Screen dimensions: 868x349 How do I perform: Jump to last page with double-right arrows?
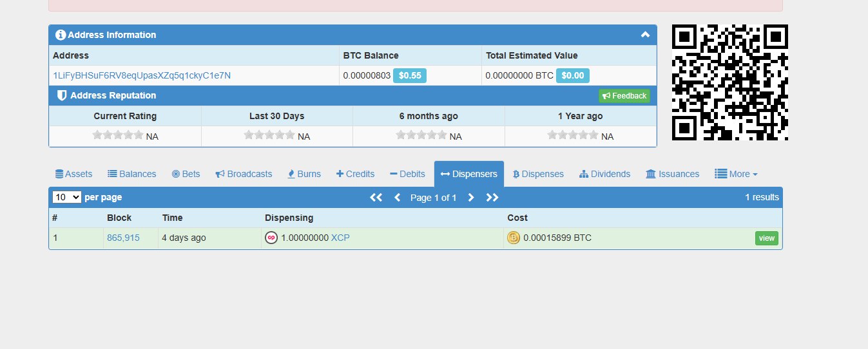[492, 198]
